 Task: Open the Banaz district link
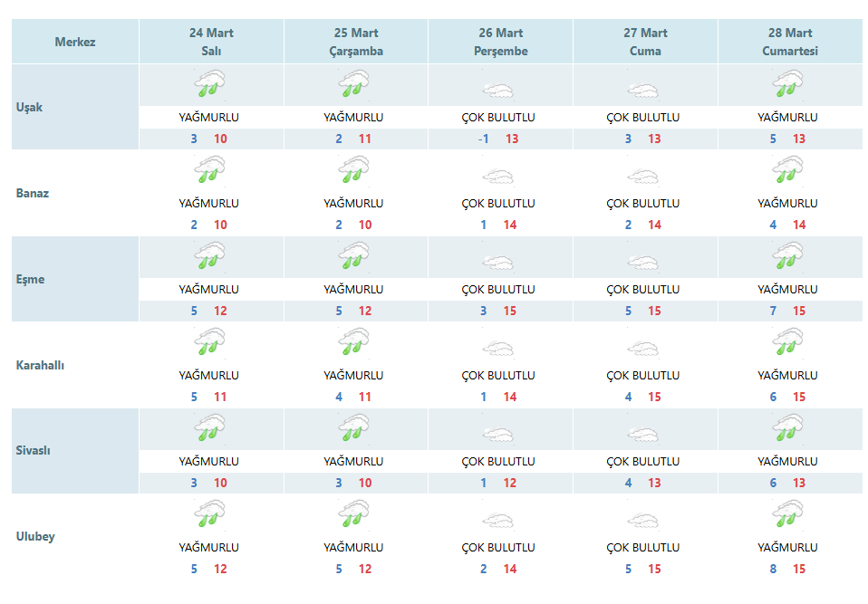tap(32, 193)
